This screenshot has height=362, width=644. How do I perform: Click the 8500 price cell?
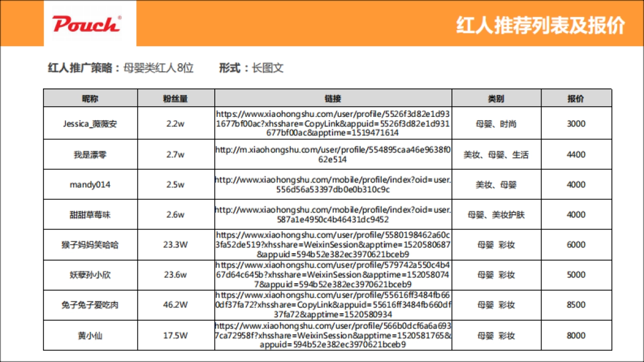click(x=576, y=305)
